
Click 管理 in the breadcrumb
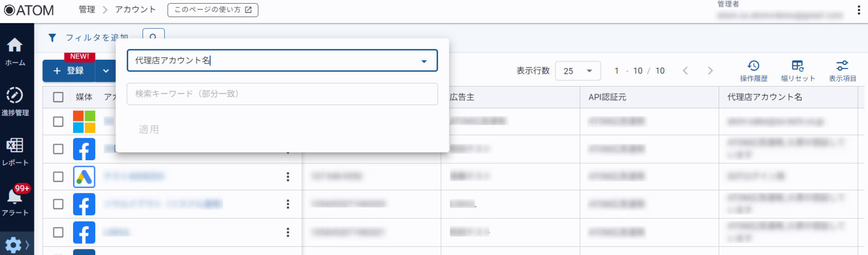(x=86, y=10)
